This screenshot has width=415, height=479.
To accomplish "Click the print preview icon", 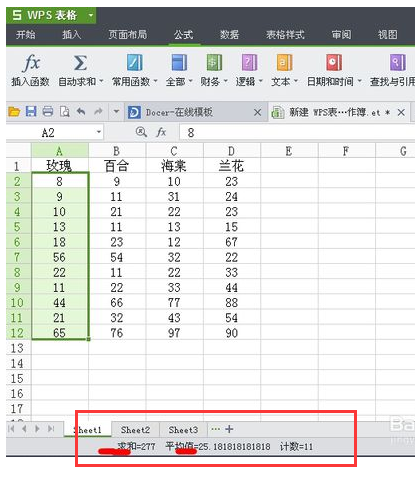I will coord(64,112).
